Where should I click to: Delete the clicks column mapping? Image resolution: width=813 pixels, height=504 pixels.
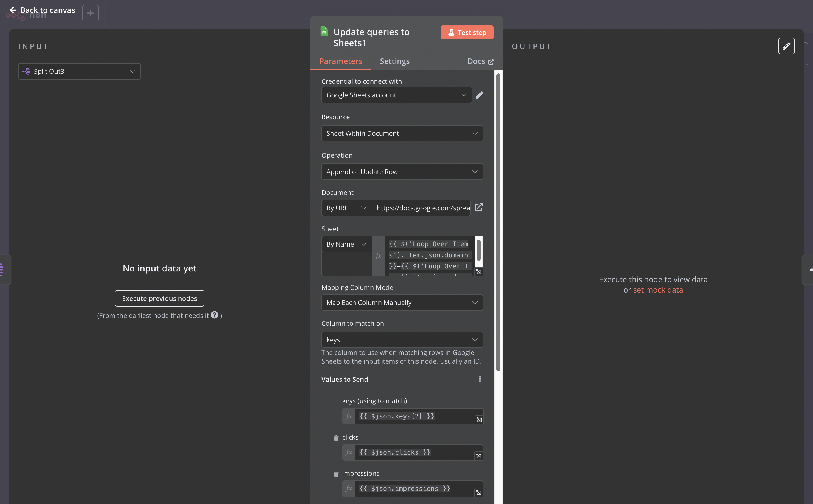[336, 438]
